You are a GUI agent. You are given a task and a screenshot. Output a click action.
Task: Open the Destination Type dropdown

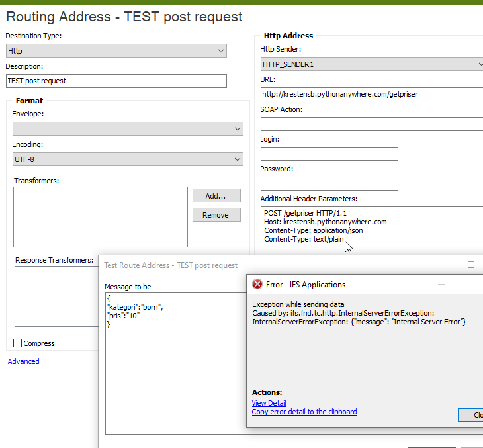116,51
